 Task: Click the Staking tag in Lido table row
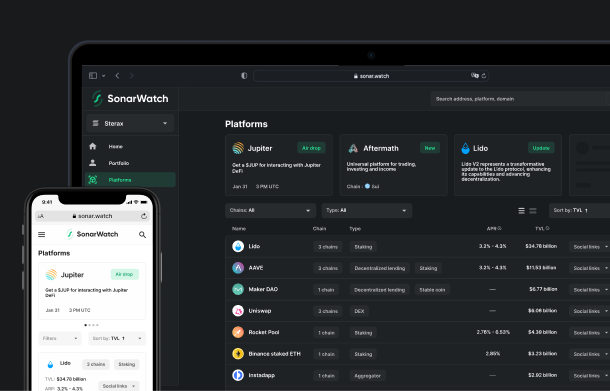[363, 247]
